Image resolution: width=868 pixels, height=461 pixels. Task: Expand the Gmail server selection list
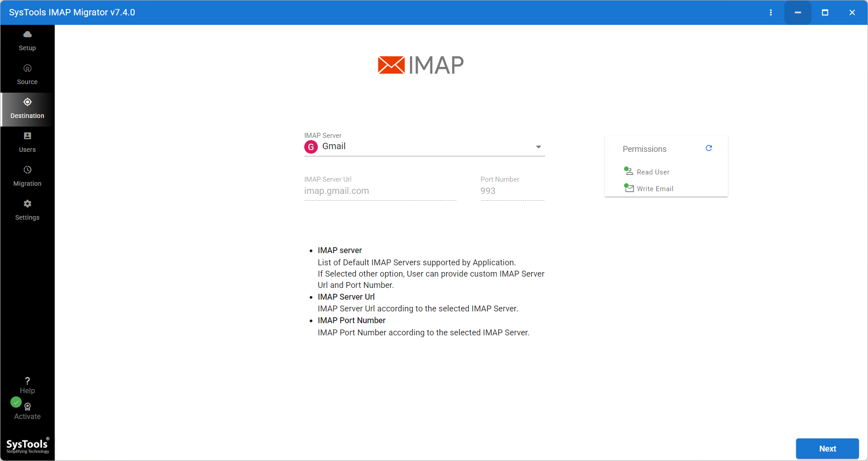538,146
